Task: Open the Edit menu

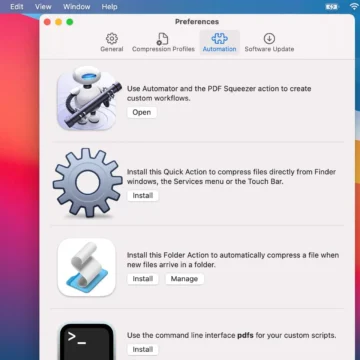Action: (17, 7)
